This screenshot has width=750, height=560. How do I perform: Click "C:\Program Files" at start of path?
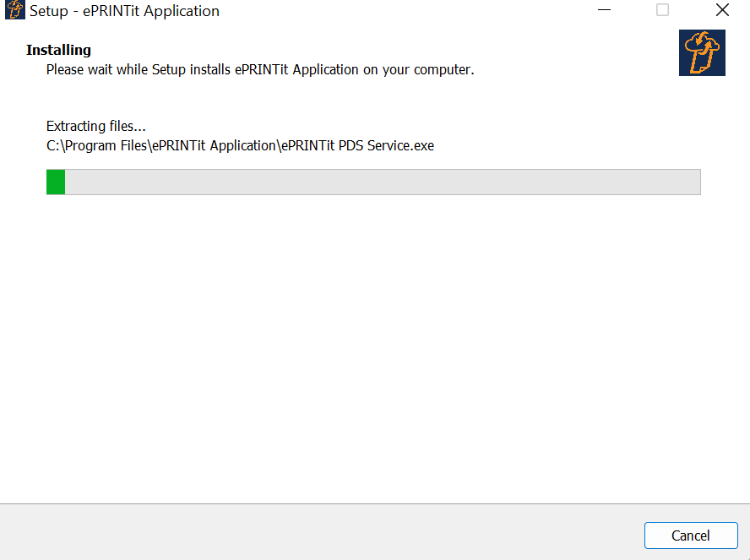click(x=96, y=145)
